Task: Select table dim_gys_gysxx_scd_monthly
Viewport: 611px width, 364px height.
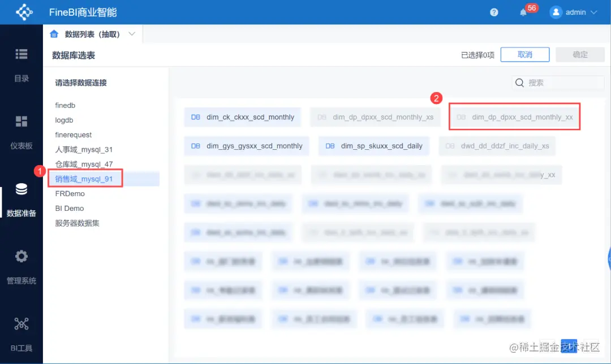Action: [x=247, y=146]
